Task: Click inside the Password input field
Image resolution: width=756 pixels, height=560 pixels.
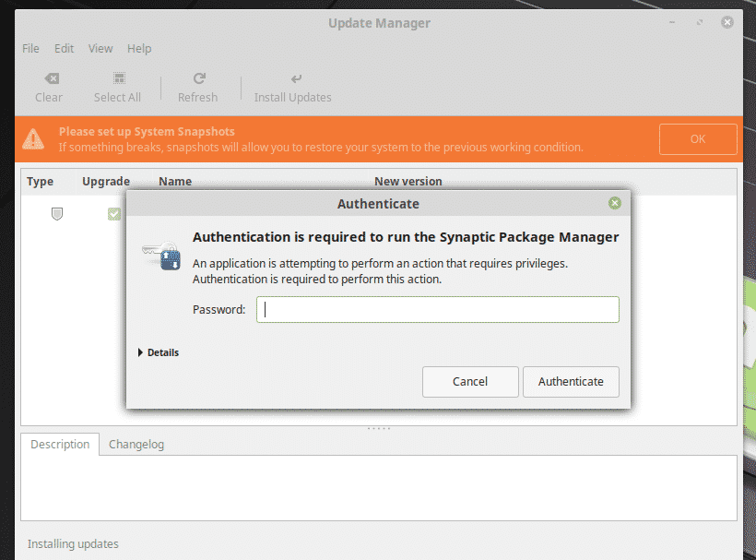Action: pos(437,309)
